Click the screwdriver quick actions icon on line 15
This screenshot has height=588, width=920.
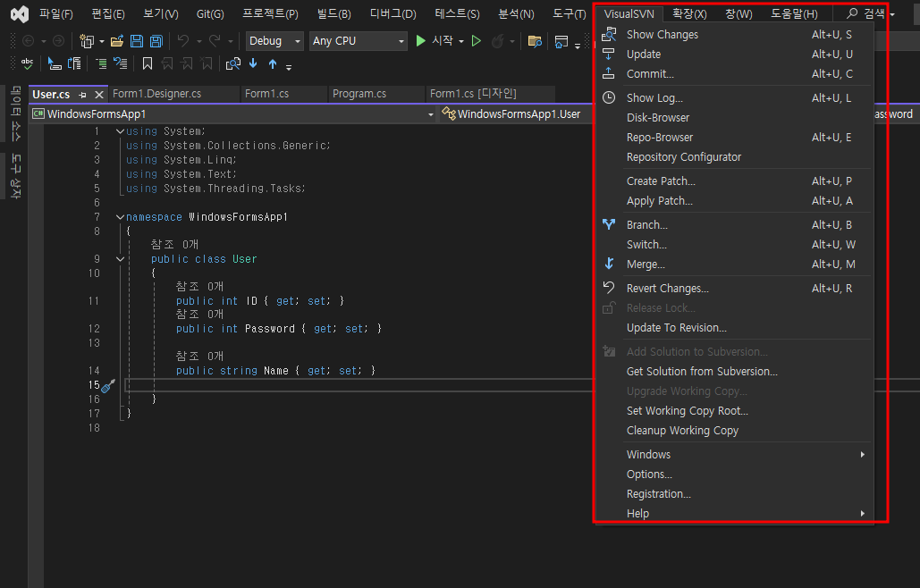[x=108, y=385]
